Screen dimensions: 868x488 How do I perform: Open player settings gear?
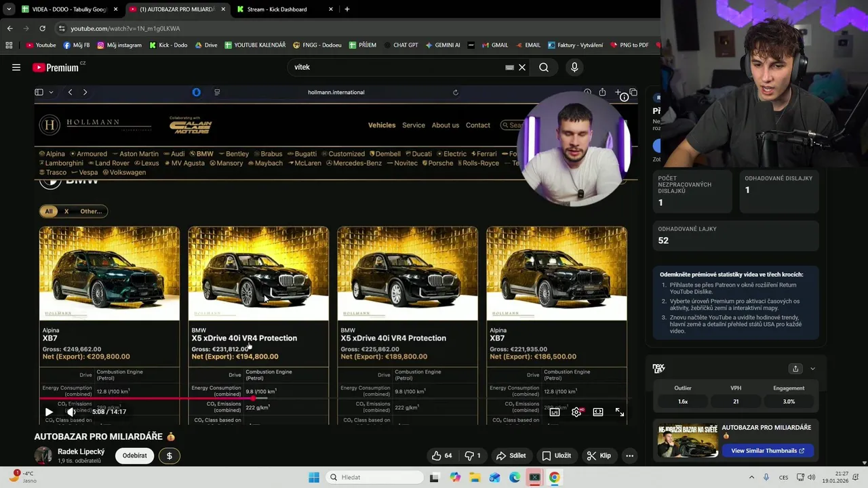click(x=576, y=411)
